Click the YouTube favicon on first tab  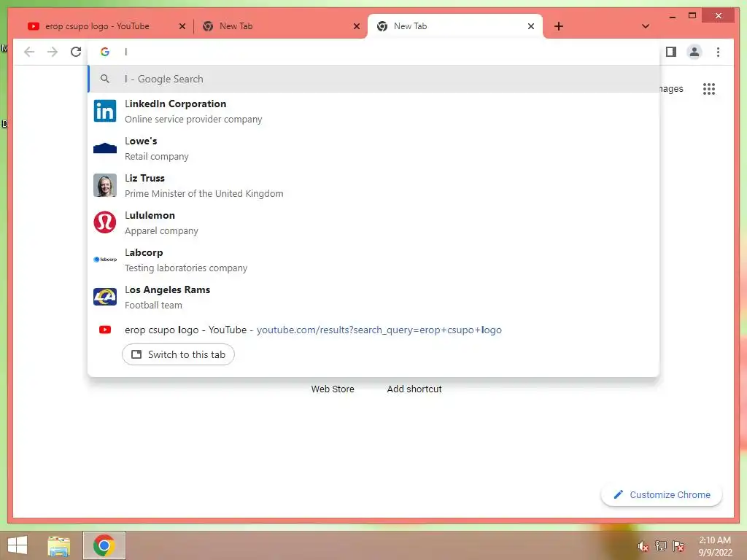(34, 26)
